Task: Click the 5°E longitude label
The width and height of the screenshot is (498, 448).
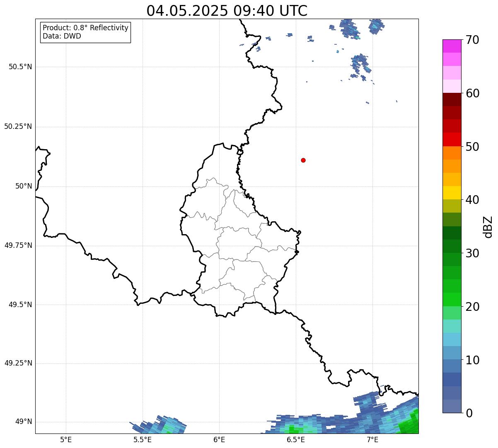Action: click(x=66, y=439)
